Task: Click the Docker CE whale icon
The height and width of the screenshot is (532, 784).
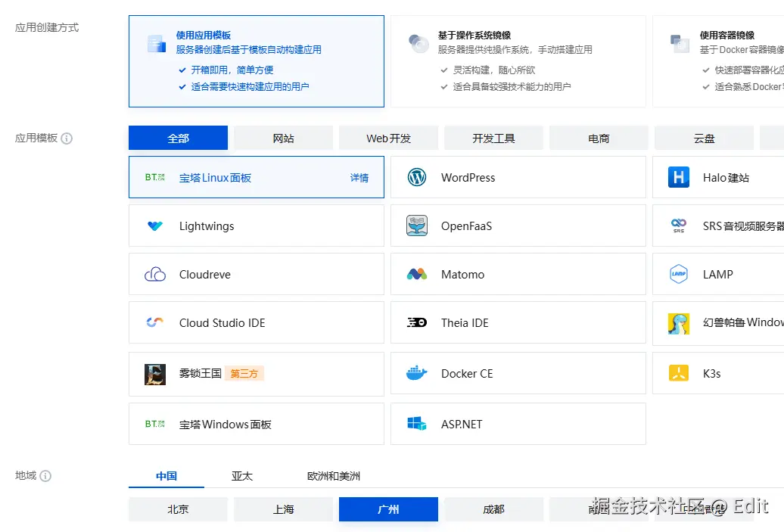Action: [x=417, y=374]
